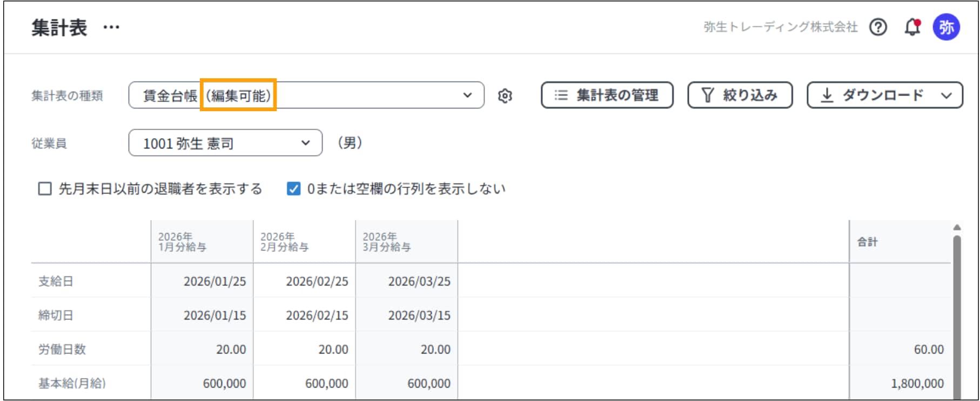The width and height of the screenshot is (980, 401).
Task: Click the 2026/01/15 closing date cell
Action: pos(202,315)
